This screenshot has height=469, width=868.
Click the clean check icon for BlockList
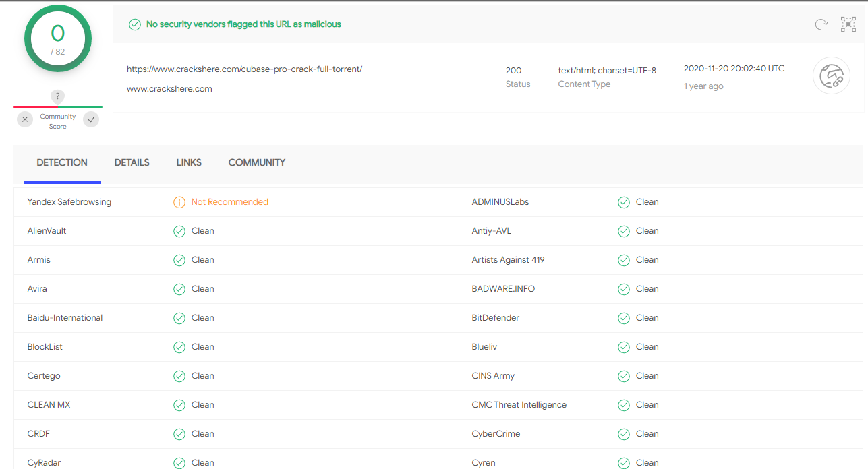coord(179,347)
